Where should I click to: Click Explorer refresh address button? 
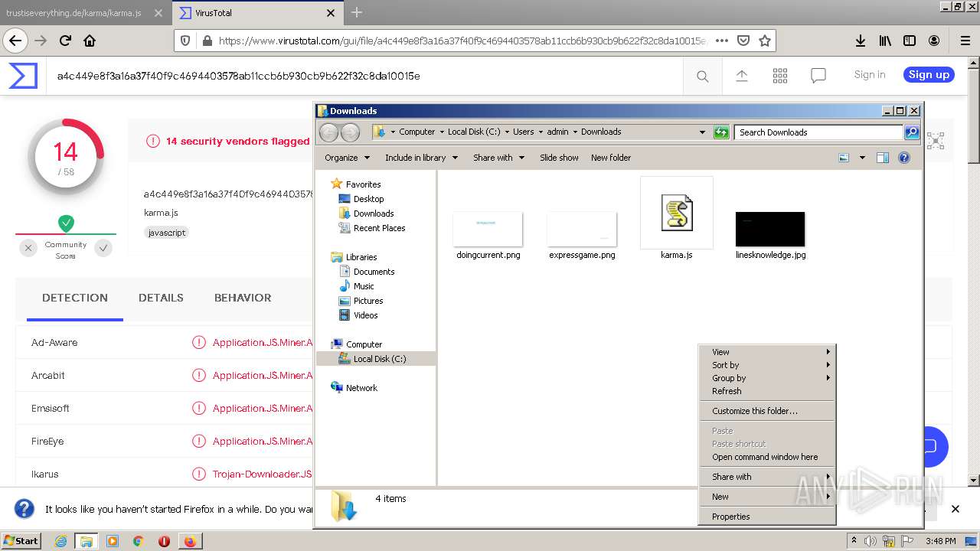[x=720, y=132]
